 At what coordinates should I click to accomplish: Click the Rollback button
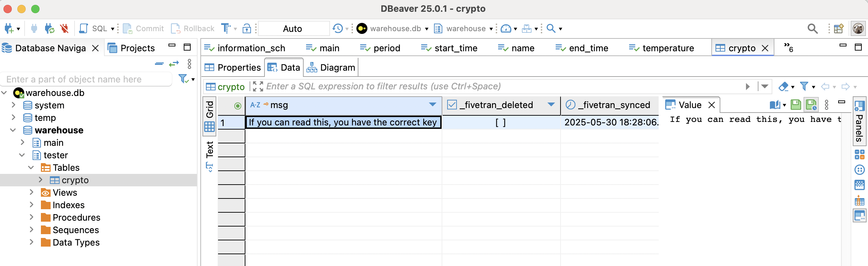click(x=193, y=29)
